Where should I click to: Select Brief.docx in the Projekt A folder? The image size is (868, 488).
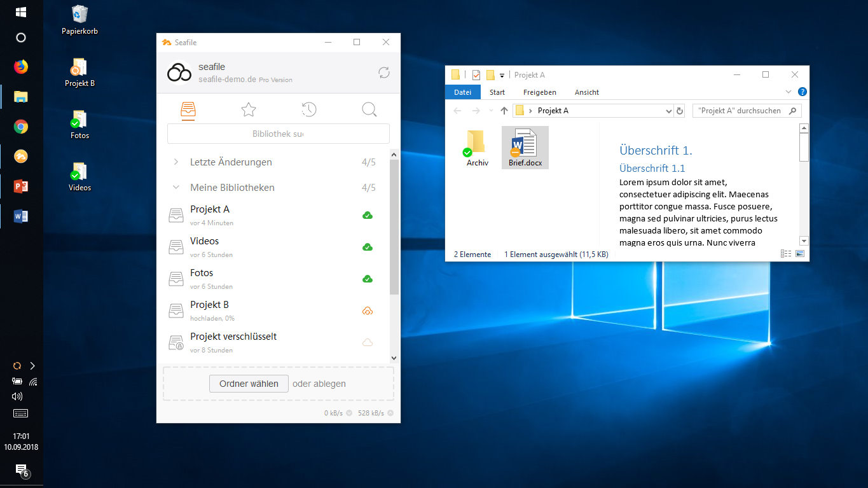click(525, 147)
